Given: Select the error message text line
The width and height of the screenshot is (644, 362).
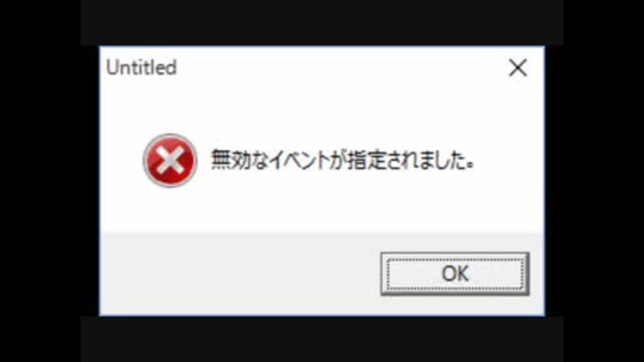Looking at the screenshot, I should [343, 160].
